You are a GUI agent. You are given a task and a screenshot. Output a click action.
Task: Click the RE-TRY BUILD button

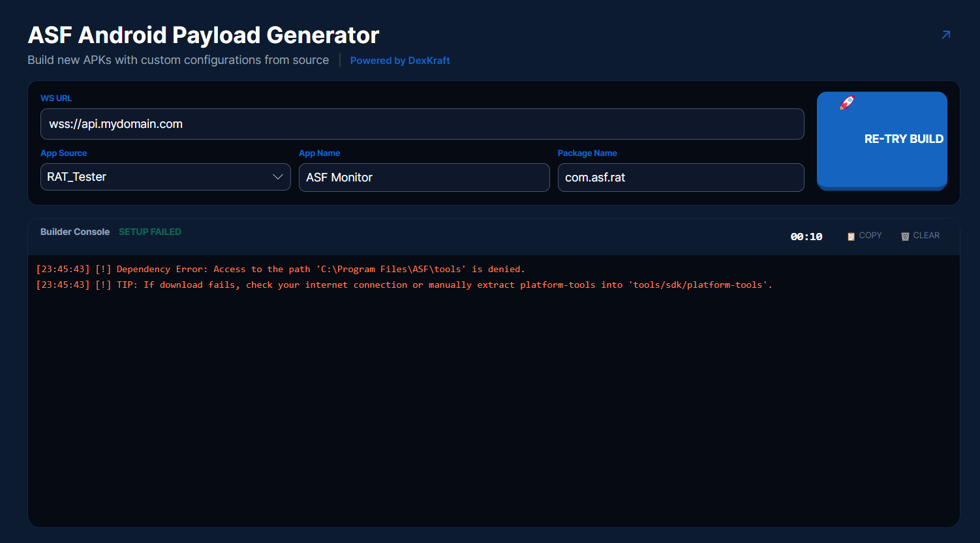point(882,141)
